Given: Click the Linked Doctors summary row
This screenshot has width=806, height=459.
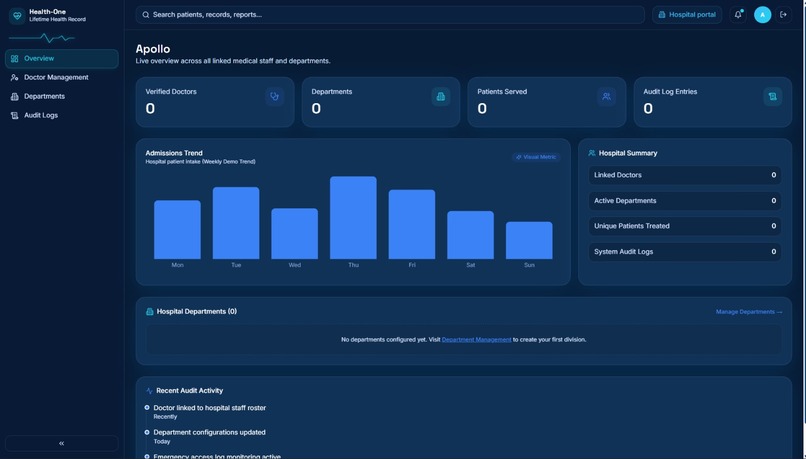Looking at the screenshot, I should (x=685, y=175).
